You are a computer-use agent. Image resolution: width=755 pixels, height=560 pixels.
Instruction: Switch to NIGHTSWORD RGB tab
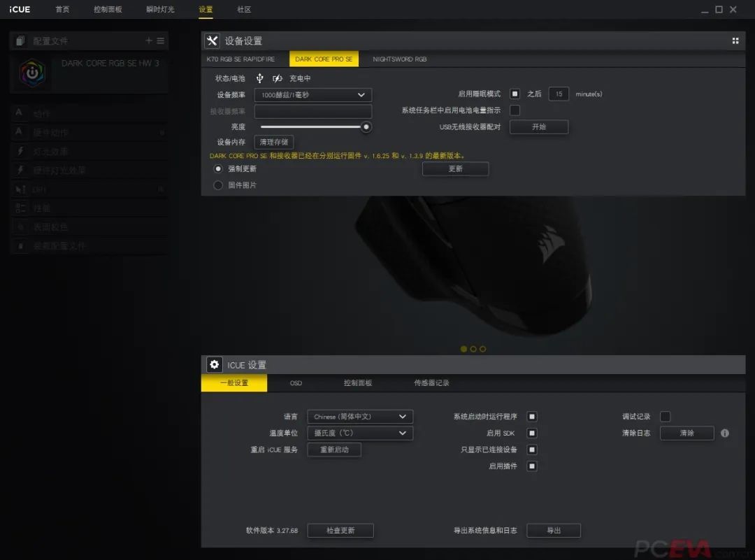(400, 59)
